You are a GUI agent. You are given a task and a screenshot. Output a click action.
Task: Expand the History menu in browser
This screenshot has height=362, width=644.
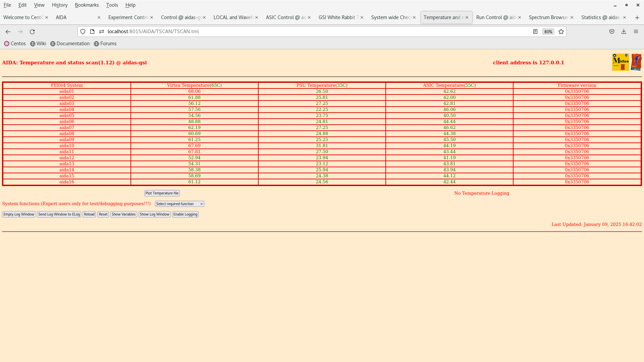click(60, 5)
